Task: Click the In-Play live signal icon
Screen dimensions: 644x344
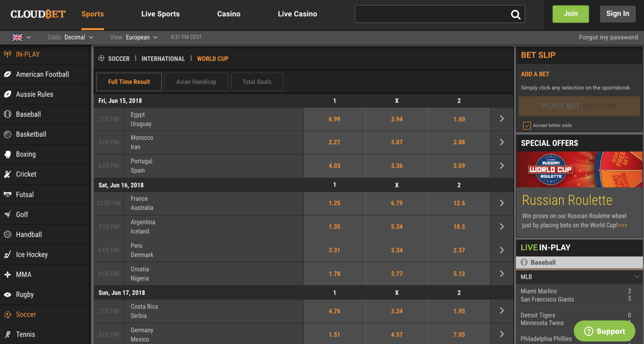Action: [x=8, y=54]
